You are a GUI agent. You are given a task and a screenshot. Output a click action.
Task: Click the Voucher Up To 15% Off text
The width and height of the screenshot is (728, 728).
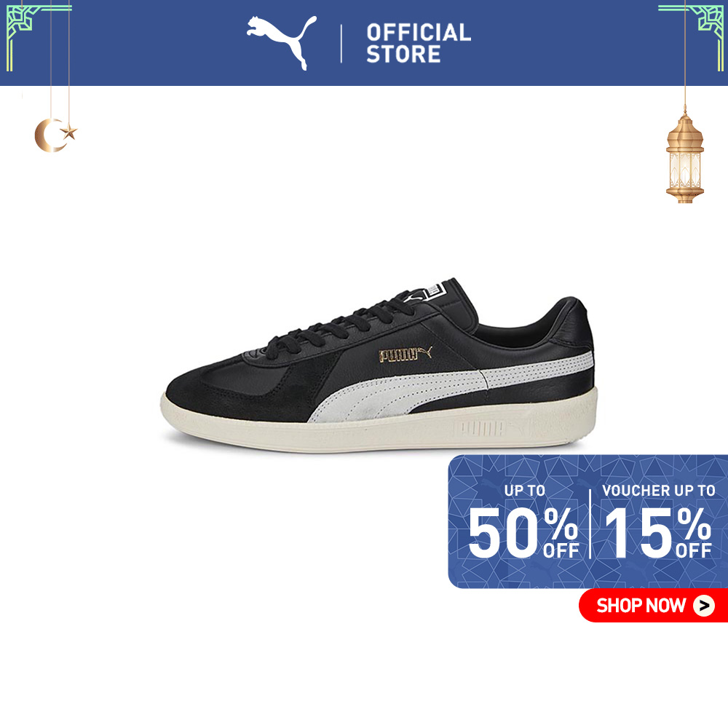(x=658, y=522)
